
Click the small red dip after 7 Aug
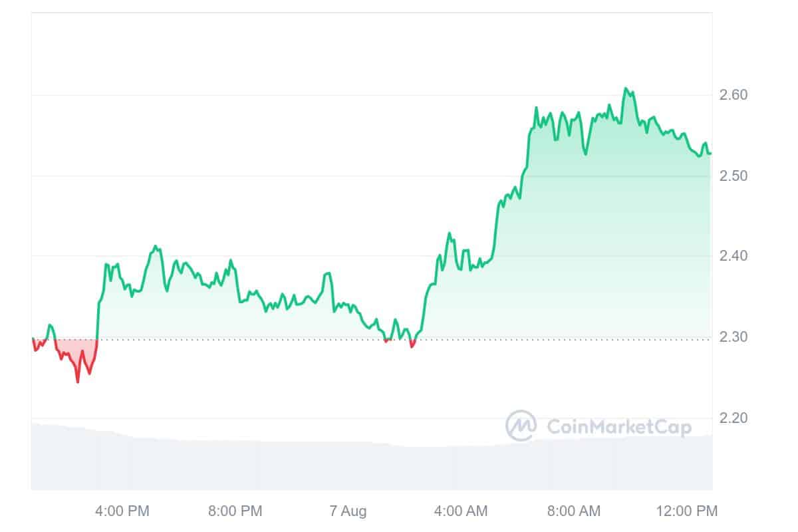(412, 346)
